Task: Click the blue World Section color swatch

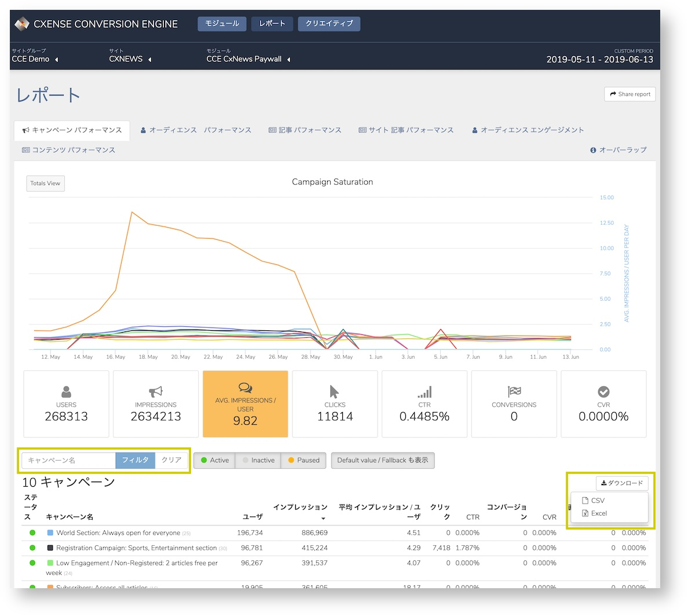Action: pos(50,533)
